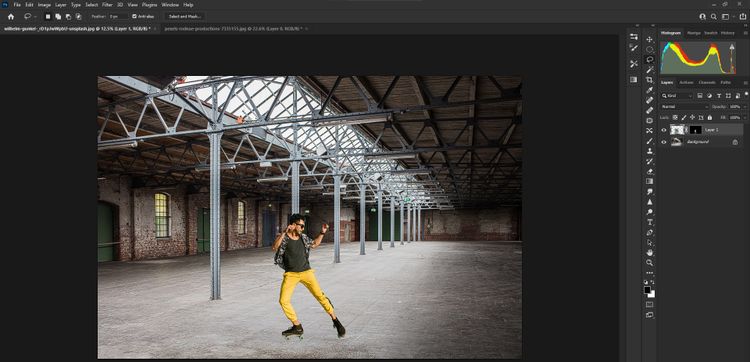Select the Hand tool
Screen dimensions: 750x362
(650, 252)
